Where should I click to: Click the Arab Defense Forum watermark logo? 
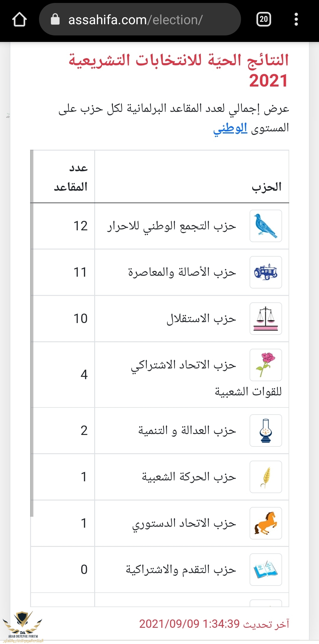click(x=22, y=626)
